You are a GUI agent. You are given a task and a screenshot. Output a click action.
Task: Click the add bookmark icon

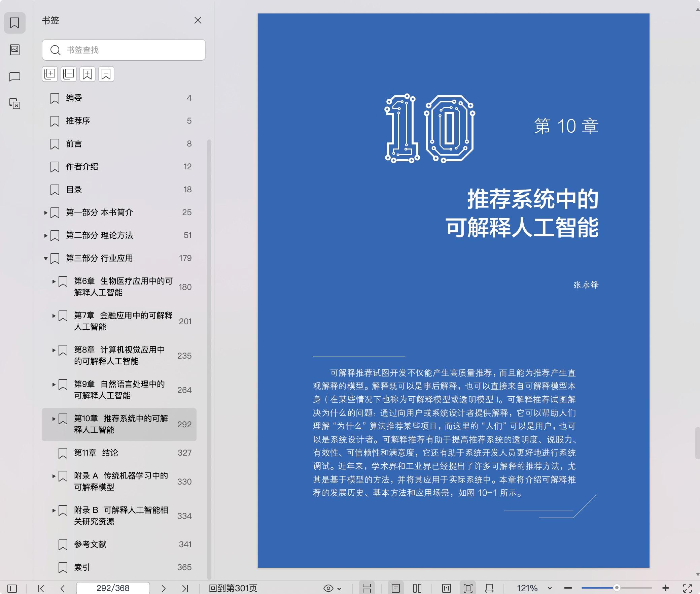coord(87,74)
